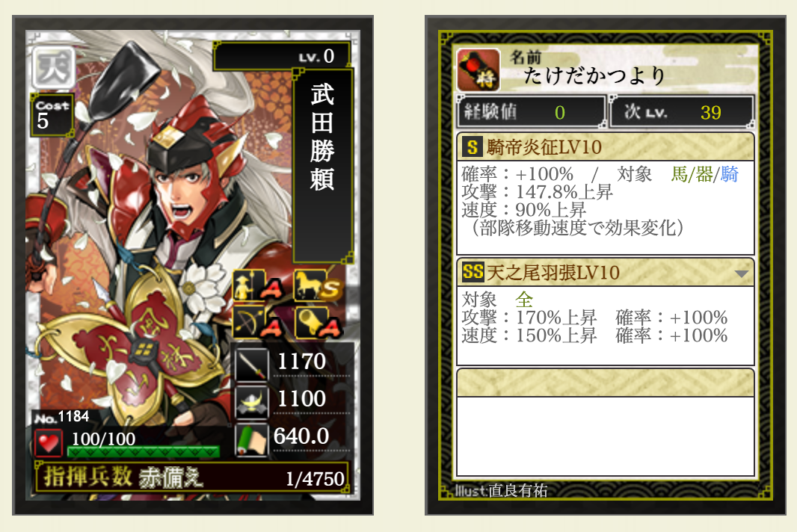This screenshot has width=797, height=532.
Task: Click the 指揮兵数 赤備え troop bar
Action: pos(191,477)
